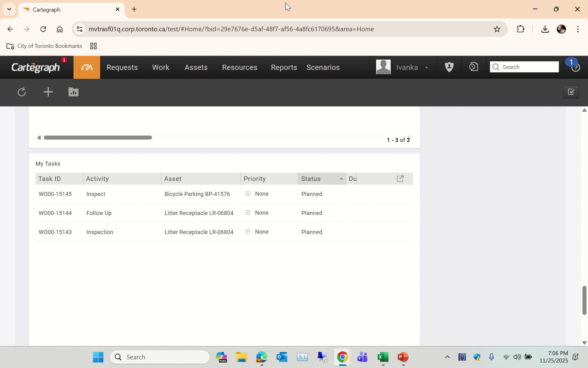Open the City of Toronto Bookmarks folder
Screen dimensions: 588x368
(44, 46)
